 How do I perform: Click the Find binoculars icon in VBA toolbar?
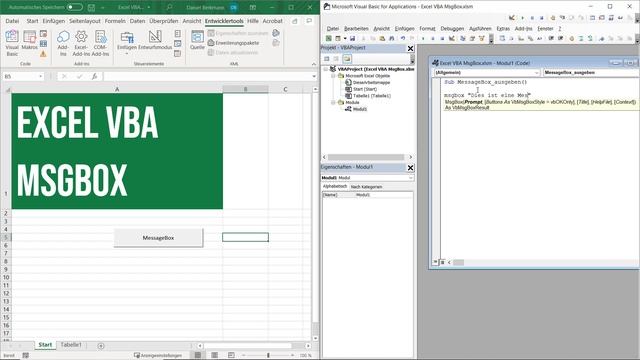click(x=391, y=38)
